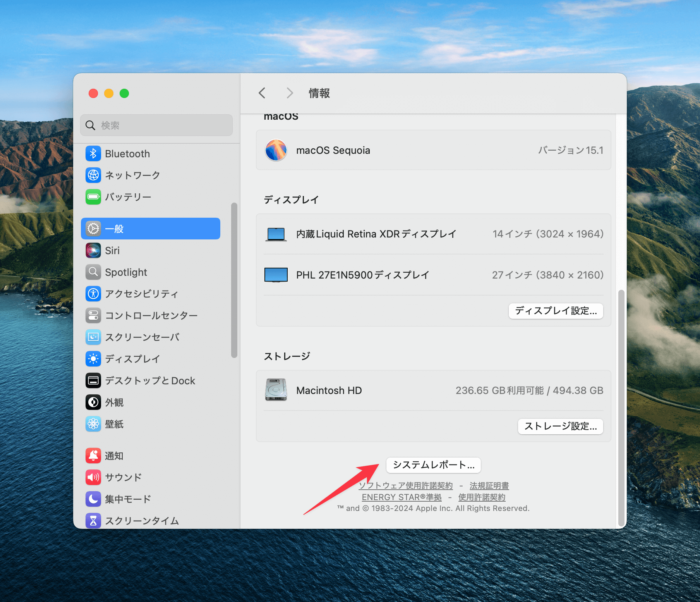Screen dimensions: 700x602
Task: Click the macOS Sequoia name text
Action: (333, 150)
